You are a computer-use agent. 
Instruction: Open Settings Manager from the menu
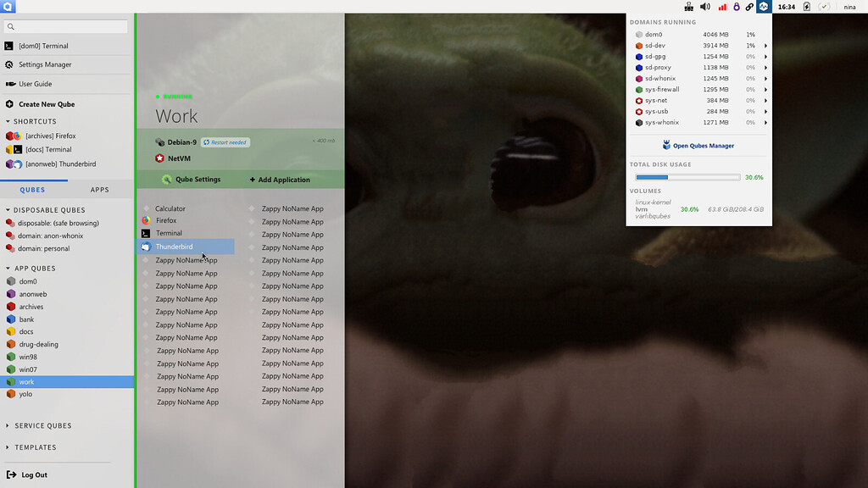coord(45,64)
